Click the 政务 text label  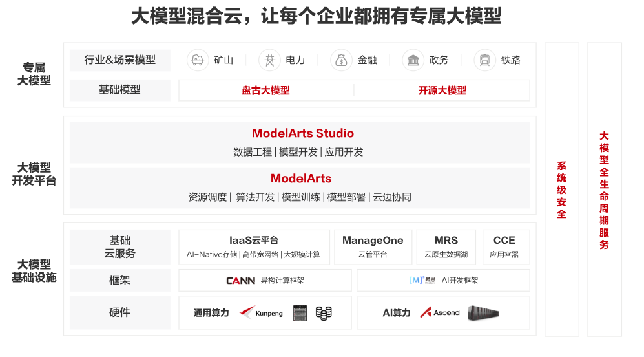(x=439, y=60)
